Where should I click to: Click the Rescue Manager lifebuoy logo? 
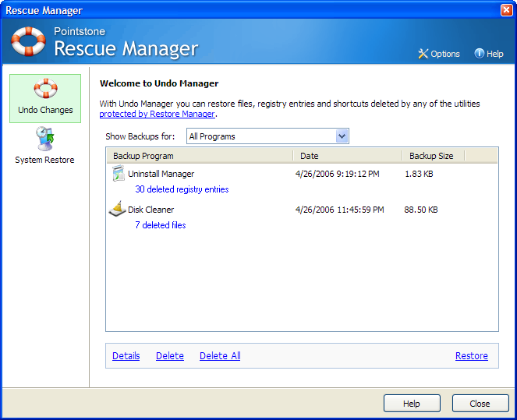tap(28, 41)
